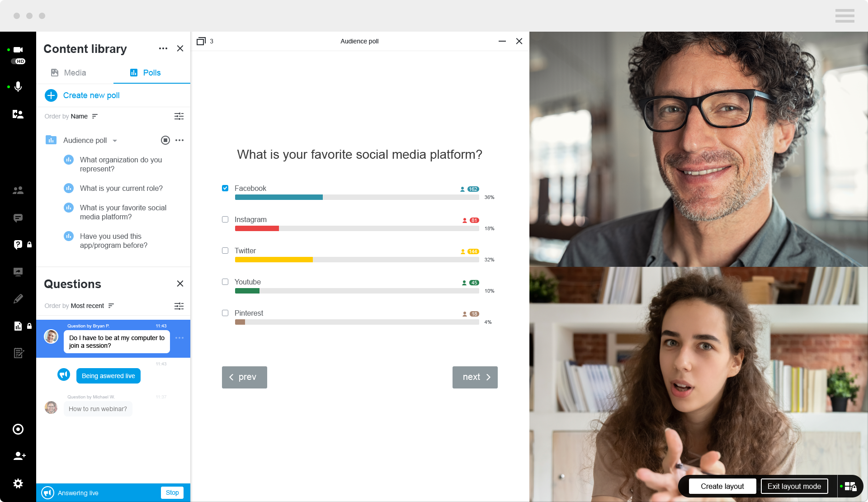The width and height of the screenshot is (868, 502).
Task: Enable the Youtube checkbox in poll
Action: [225, 281]
